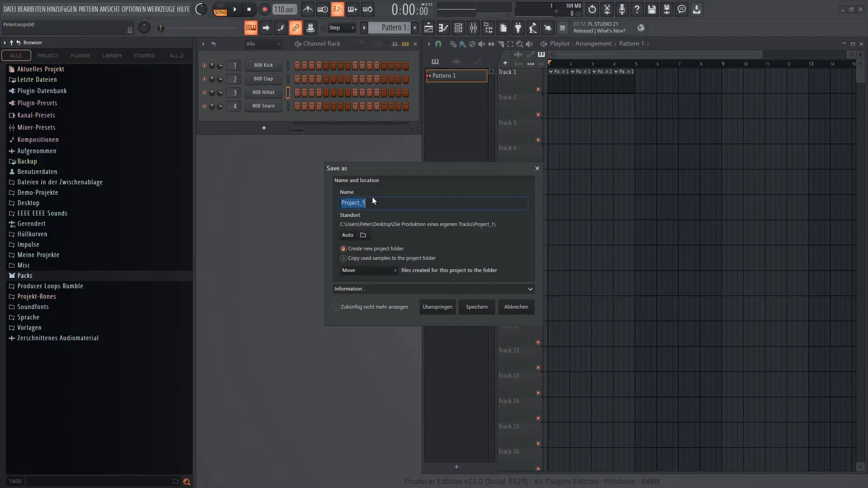Click the save project floppy icon

coord(652,9)
